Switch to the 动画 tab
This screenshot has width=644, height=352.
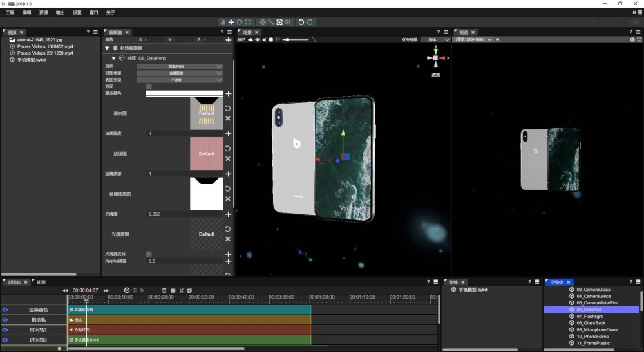pyautogui.click(x=41, y=282)
